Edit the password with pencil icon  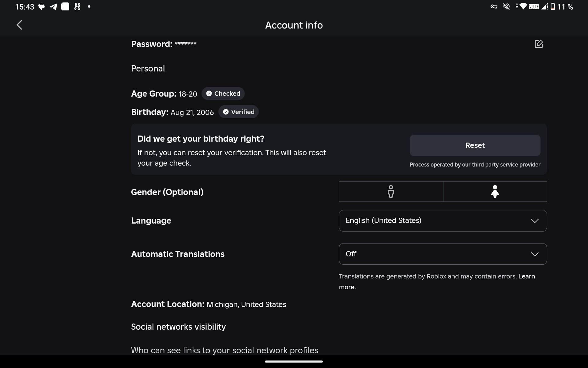coord(539,44)
